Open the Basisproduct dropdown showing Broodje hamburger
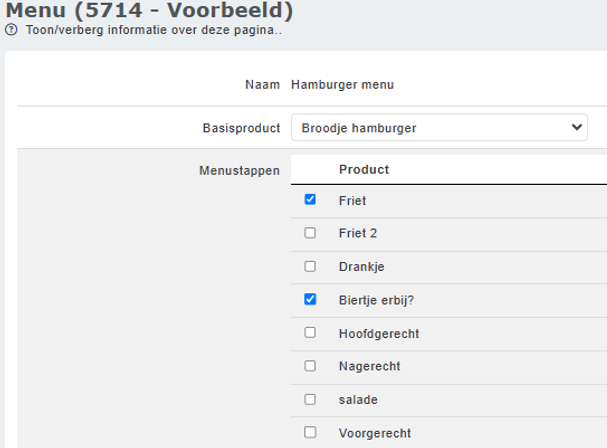The height and width of the screenshot is (448, 607). (x=439, y=128)
